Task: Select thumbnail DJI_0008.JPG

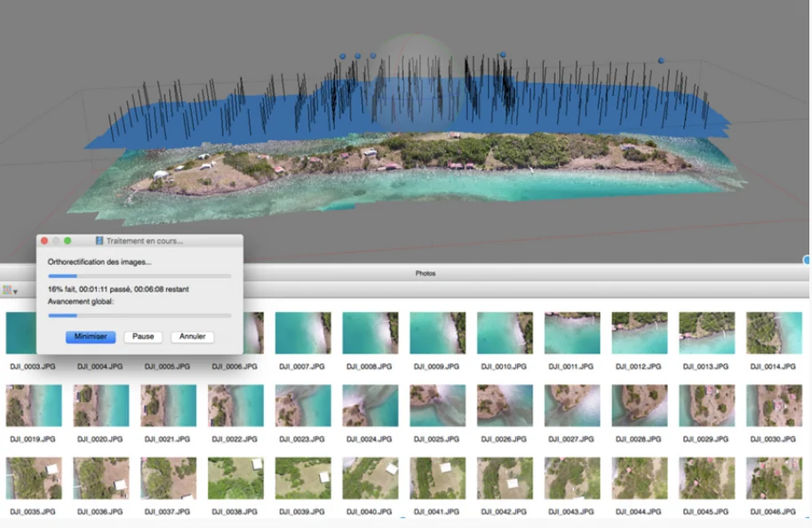Action: tap(370, 332)
